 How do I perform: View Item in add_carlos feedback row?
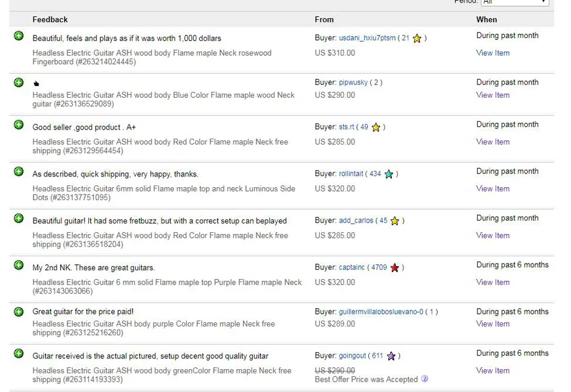493,236
